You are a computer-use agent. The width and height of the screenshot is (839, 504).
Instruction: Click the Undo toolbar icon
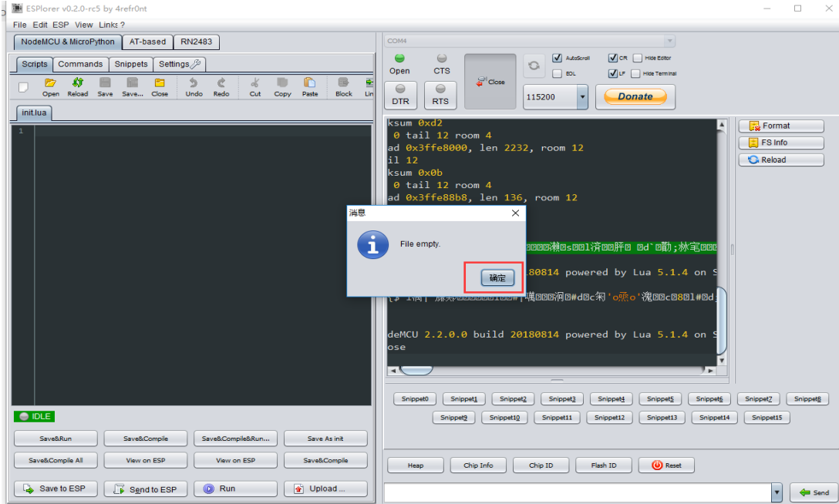[194, 86]
